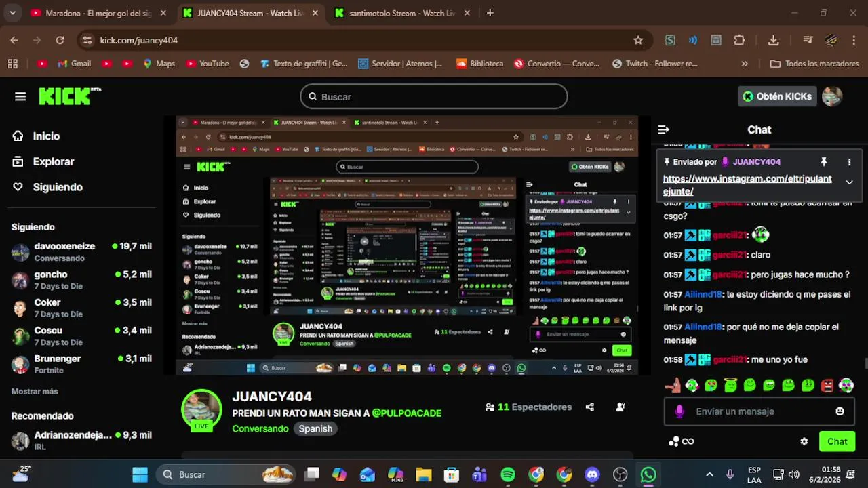Open the Gmail bookmark
The height and width of the screenshot is (488, 868).
(74, 64)
